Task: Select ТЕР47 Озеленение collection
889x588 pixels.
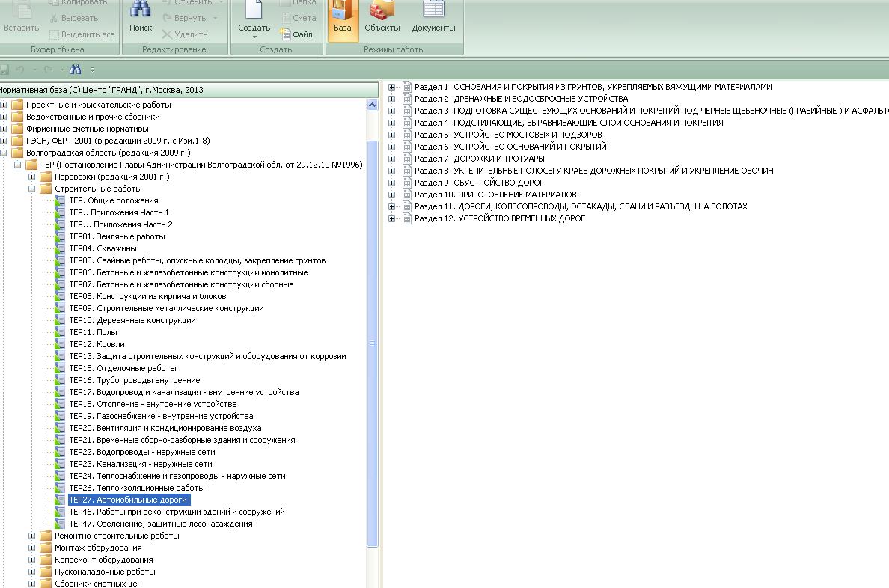Action: (160, 524)
